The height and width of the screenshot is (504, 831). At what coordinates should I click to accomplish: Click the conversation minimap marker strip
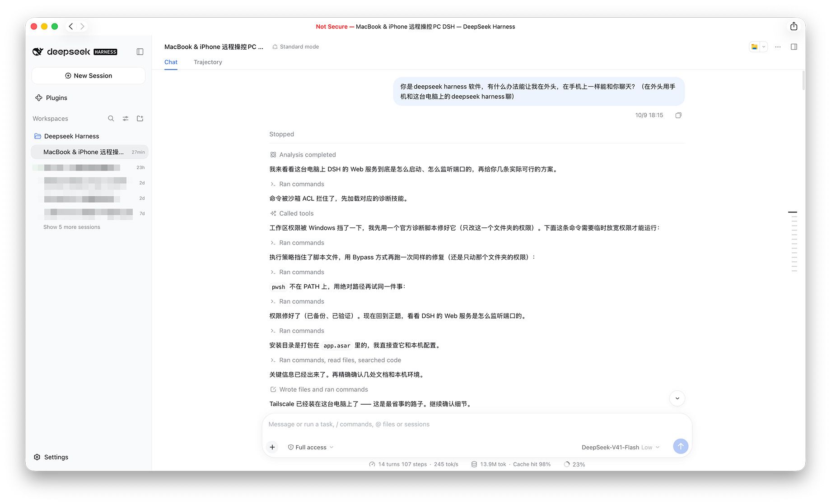point(794,241)
